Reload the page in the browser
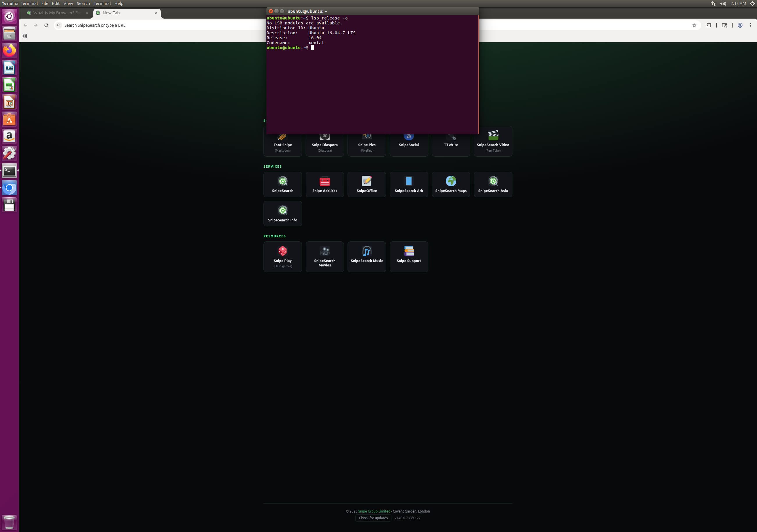Viewport: 757px width, 532px height. coord(46,25)
